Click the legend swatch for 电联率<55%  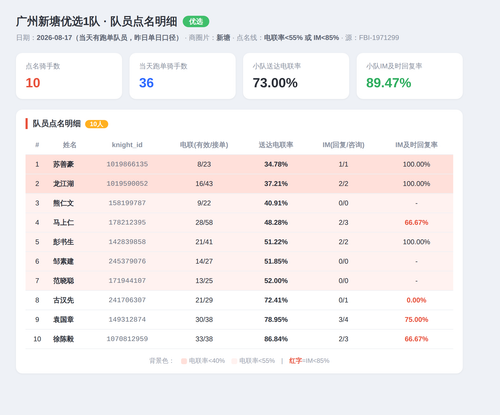coord(234,361)
